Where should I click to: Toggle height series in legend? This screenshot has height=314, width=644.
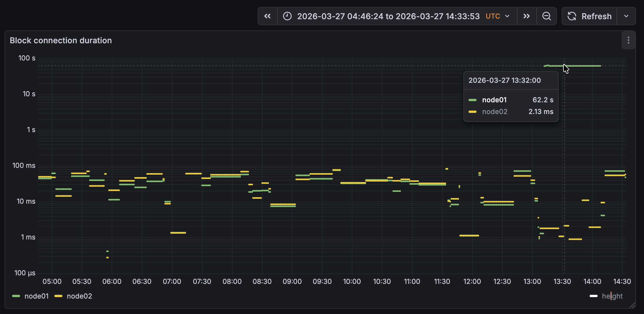(612, 296)
